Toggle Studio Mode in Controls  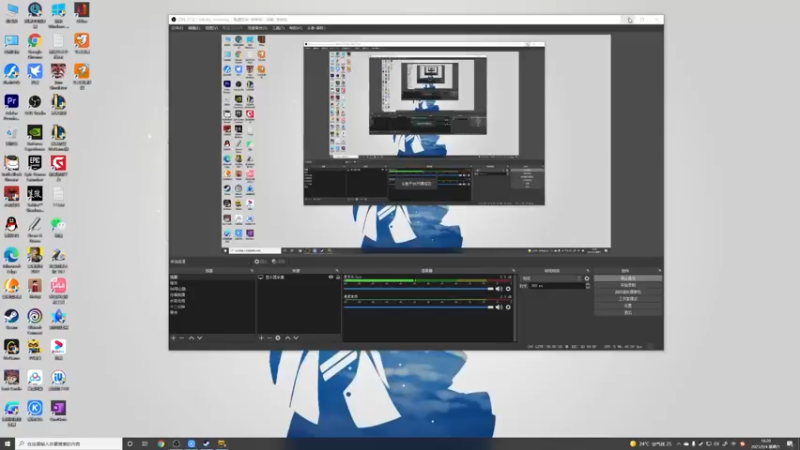[x=628, y=298]
